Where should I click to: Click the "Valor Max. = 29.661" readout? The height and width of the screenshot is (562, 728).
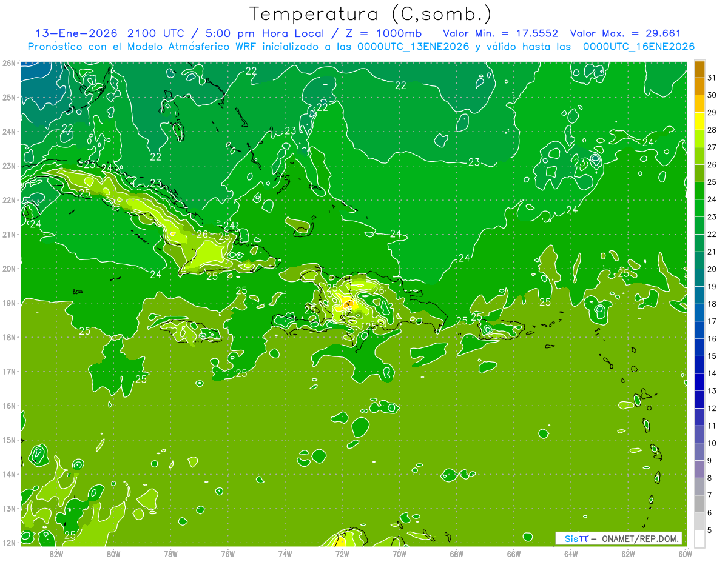(x=625, y=33)
